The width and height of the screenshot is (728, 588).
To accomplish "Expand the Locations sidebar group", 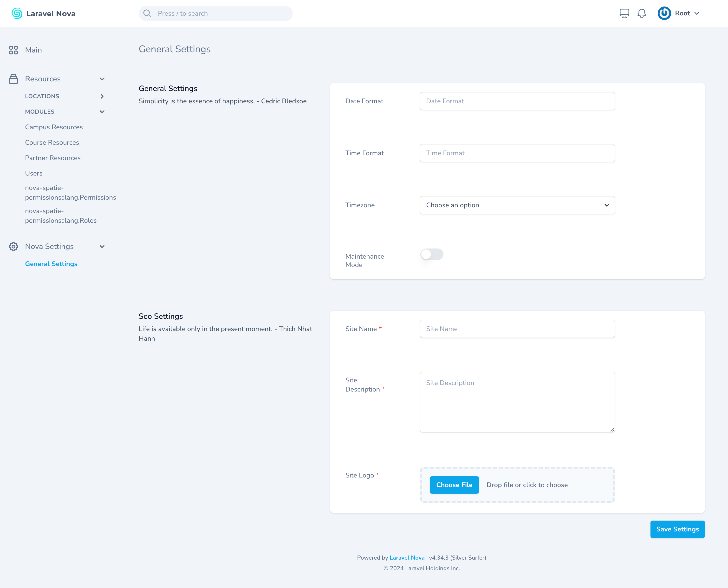I will [x=102, y=97].
